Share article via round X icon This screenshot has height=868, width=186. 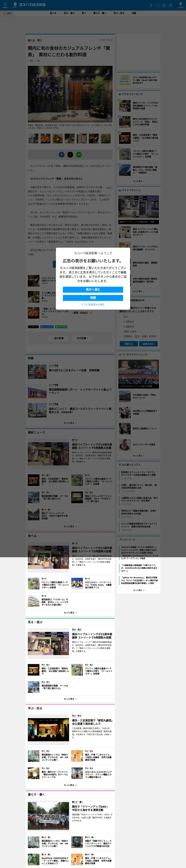coord(70,155)
